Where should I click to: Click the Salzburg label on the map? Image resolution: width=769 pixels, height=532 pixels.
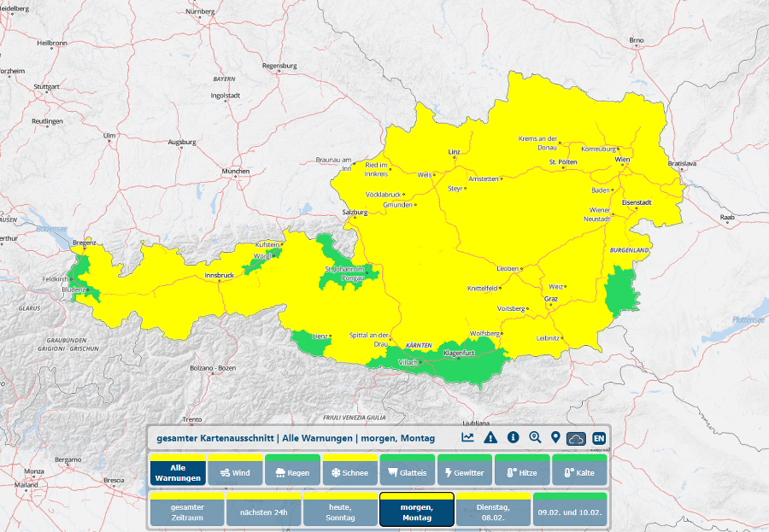point(355,213)
